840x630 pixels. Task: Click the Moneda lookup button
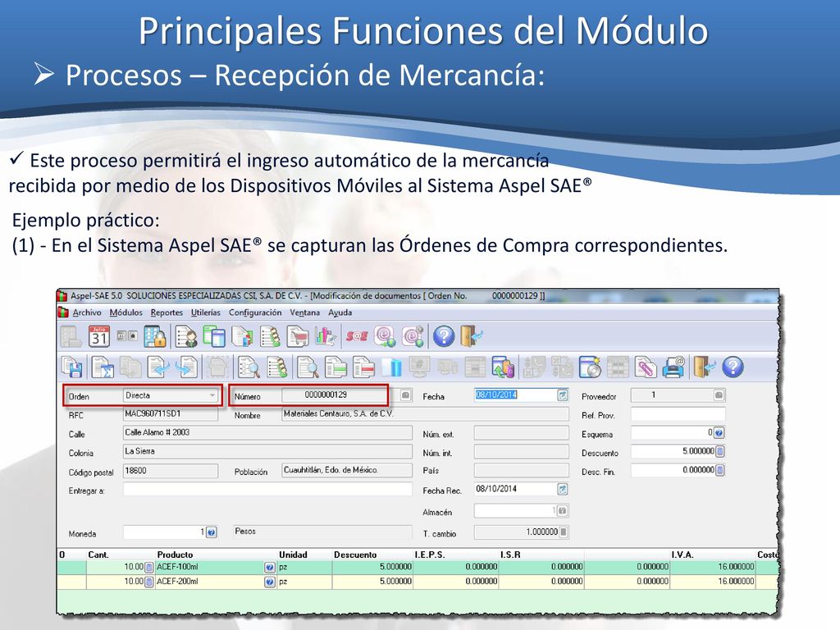211,532
